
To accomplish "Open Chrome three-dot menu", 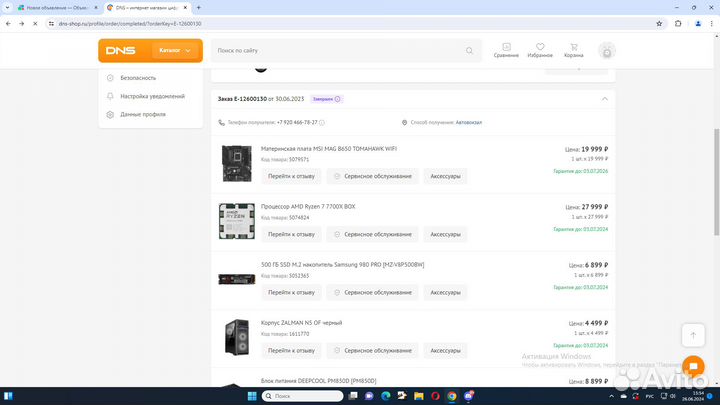I will pos(712,23).
